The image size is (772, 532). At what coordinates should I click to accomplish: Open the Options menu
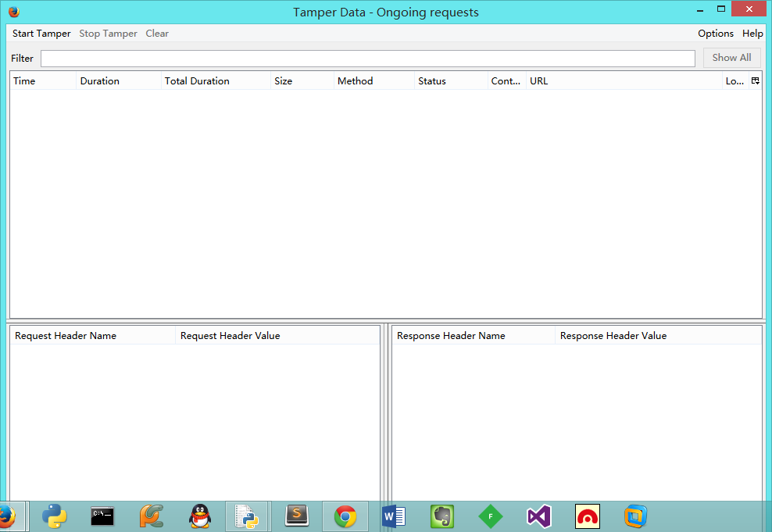(x=716, y=34)
